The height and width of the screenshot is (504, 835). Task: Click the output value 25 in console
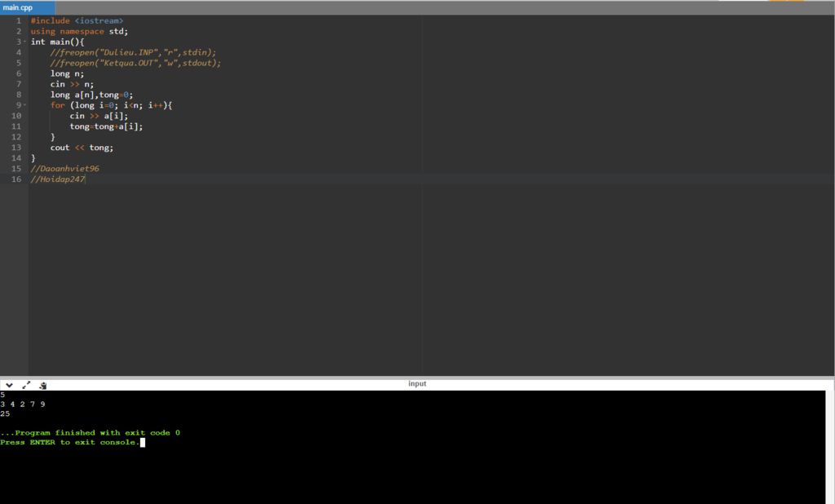click(x=5, y=413)
